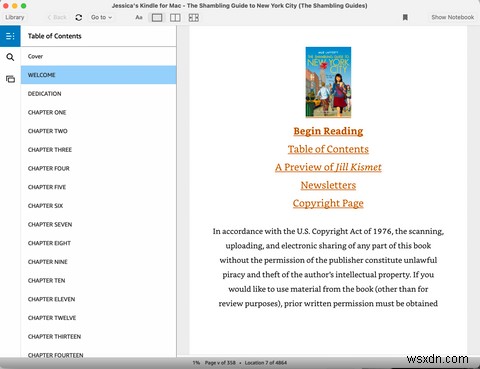Open the flashcards panel icon
Image resolution: width=480 pixels, height=369 pixels.
pos(10,79)
